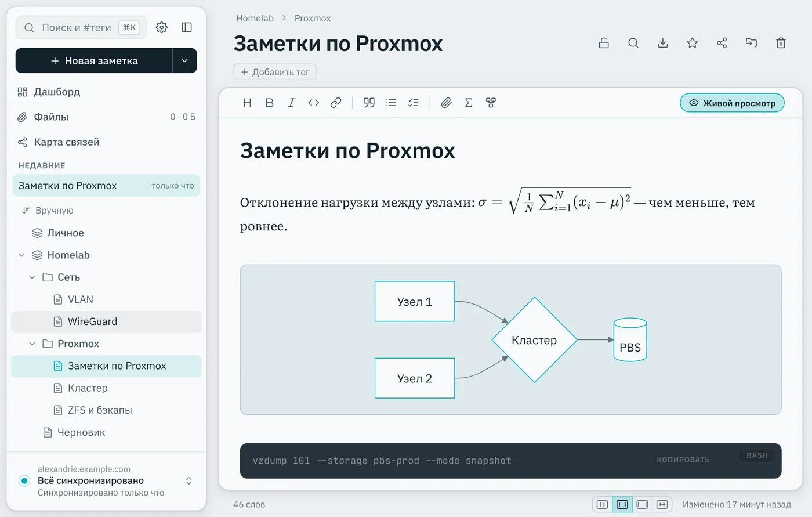
Task: Apply italic formatting
Action: click(291, 103)
